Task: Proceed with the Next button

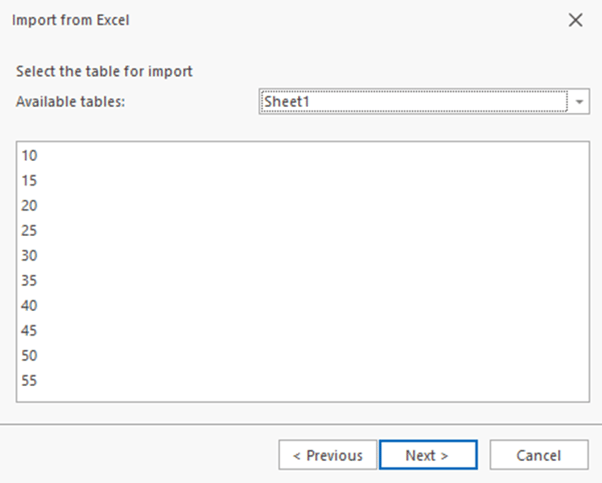Action: [x=427, y=455]
